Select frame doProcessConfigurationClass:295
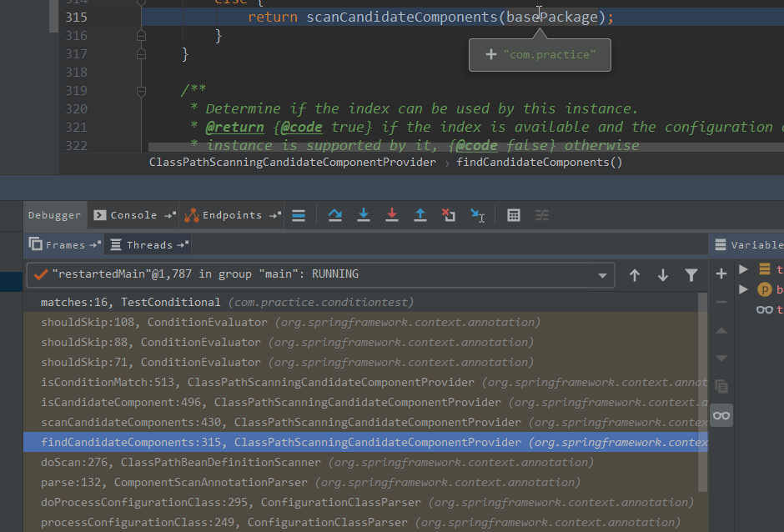Image resolution: width=784 pixels, height=532 pixels. click(x=365, y=502)
